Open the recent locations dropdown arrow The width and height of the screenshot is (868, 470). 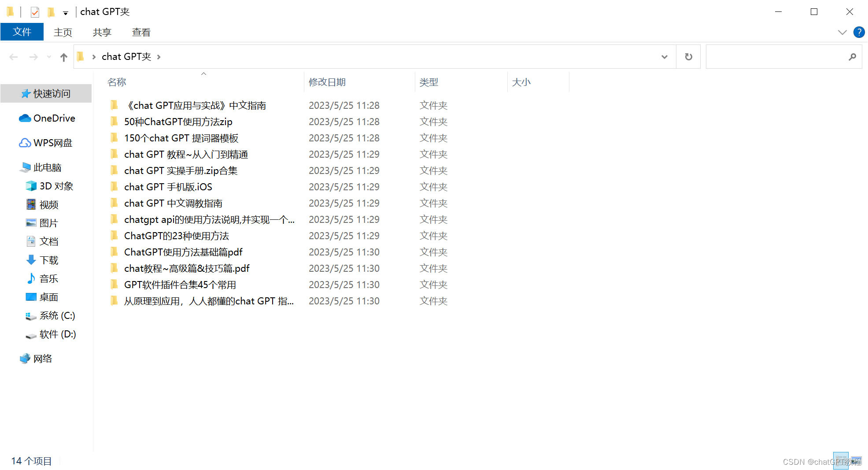pos(49,57)
